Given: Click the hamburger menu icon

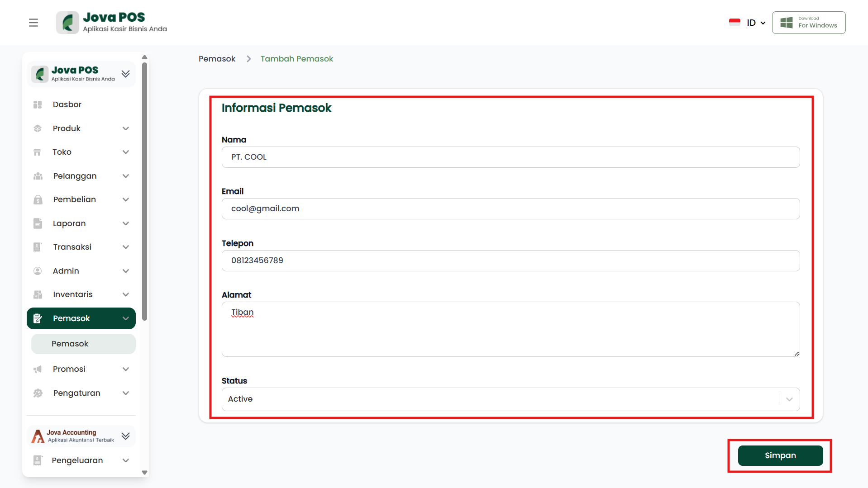Looking at the screenshot, I should click(33, 23).
